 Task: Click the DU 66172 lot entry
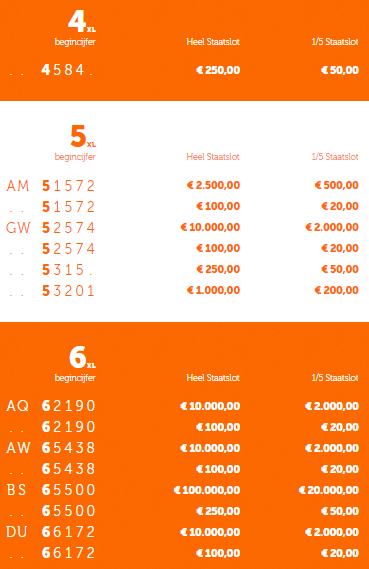click(x=50, y=532)
